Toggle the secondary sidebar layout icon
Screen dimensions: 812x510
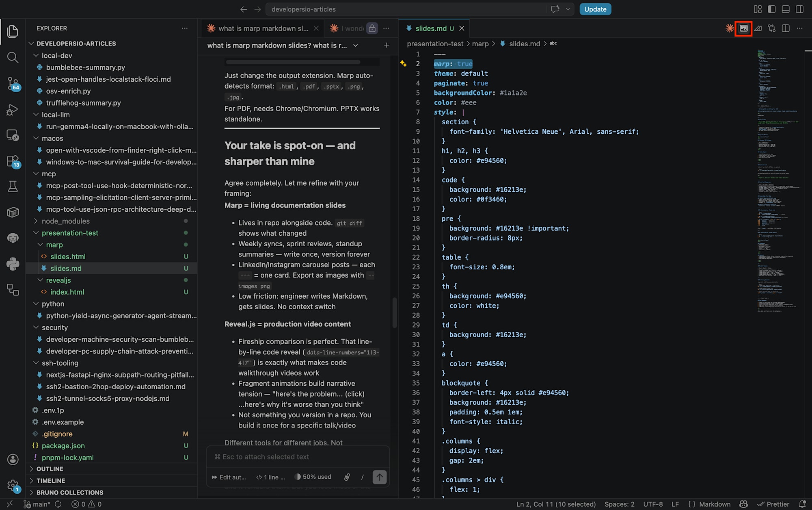[799, 9]
